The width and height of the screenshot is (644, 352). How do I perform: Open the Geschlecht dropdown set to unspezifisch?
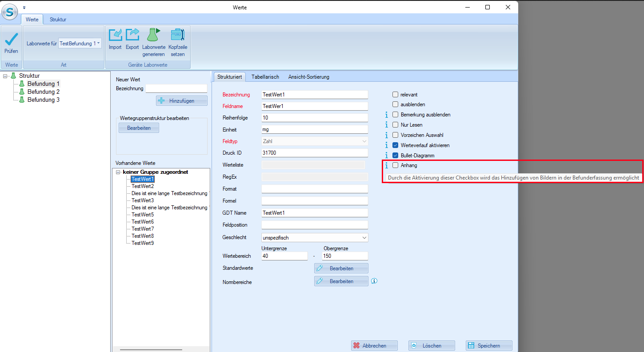(315, 238)
